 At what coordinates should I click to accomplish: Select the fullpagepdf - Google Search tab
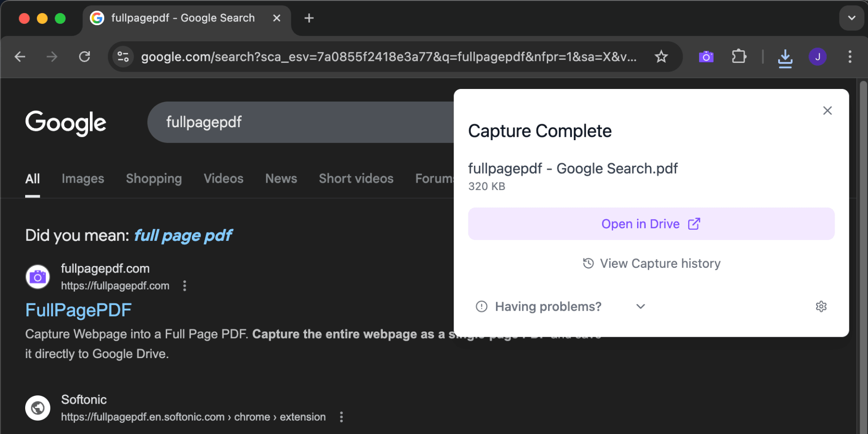[187, 19]
